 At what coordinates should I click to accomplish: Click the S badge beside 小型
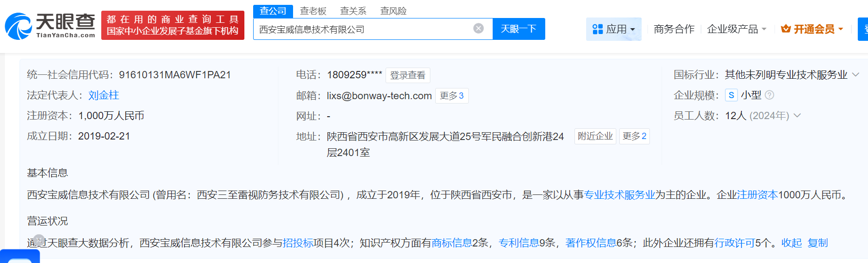(731, 95)
